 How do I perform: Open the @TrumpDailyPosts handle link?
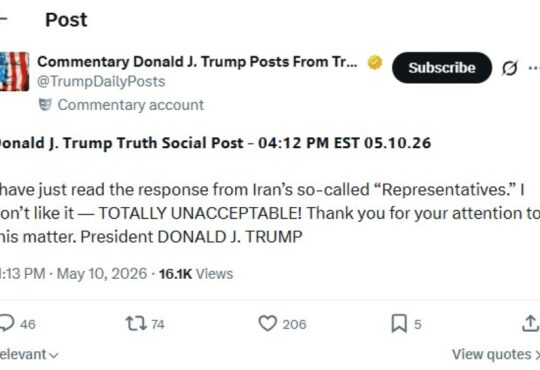(x=101, y=82)
